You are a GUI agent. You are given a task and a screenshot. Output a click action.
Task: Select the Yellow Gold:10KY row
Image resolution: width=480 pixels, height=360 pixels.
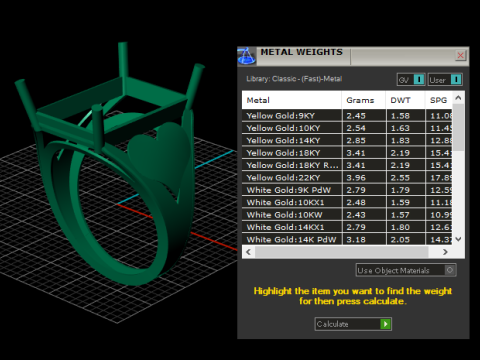pyautogui.click(x=347, y=128)
